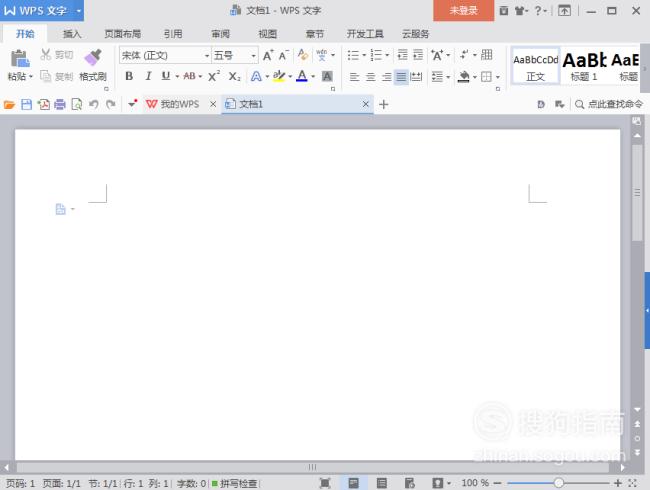Redo last action
Image resolution: width=650 pixels, height=490 pixels.
pos(110,104)
